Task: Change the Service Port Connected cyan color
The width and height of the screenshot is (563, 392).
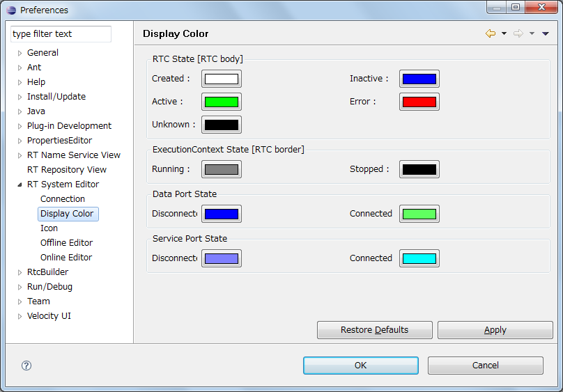Action: point(419,258)
